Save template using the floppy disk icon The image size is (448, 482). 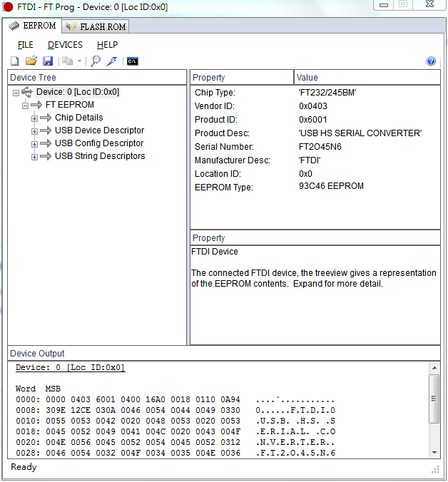click(48, 61)
